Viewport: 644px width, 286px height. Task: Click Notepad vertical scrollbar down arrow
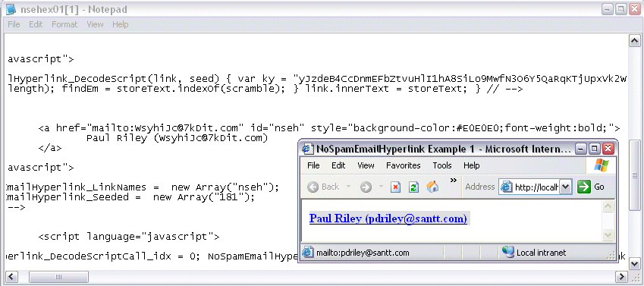click(635, 263)
